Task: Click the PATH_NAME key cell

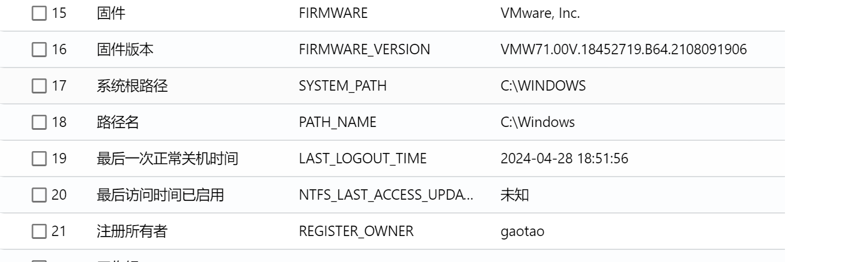Action: coord(337,123)
